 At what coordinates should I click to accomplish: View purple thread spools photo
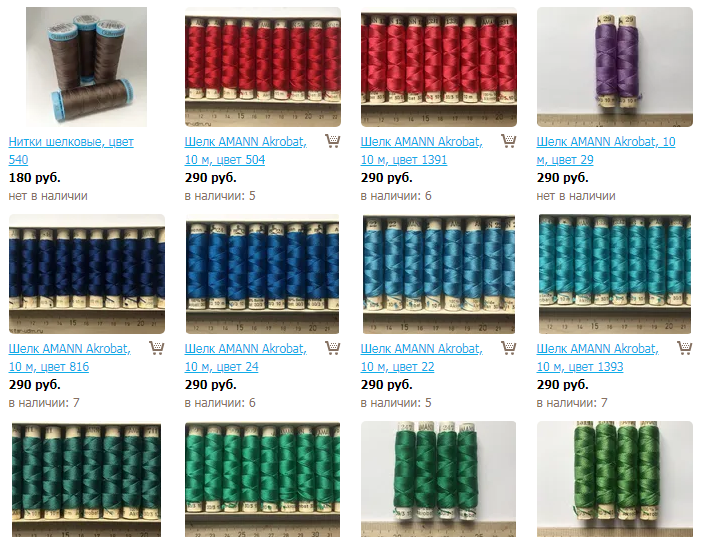[x=615, y=67]
